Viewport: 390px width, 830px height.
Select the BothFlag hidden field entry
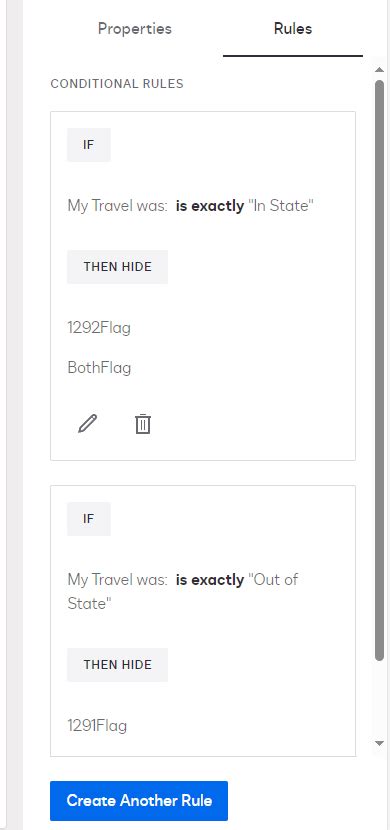pos(99,368)
